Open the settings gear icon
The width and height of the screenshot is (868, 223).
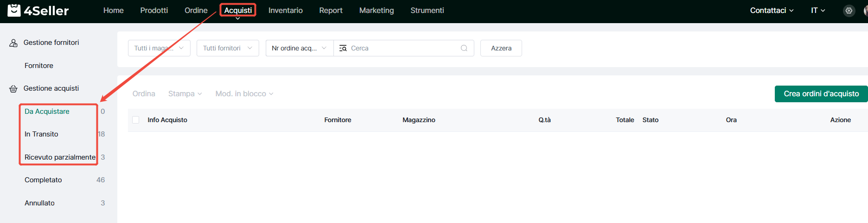[x=849, y=11]
